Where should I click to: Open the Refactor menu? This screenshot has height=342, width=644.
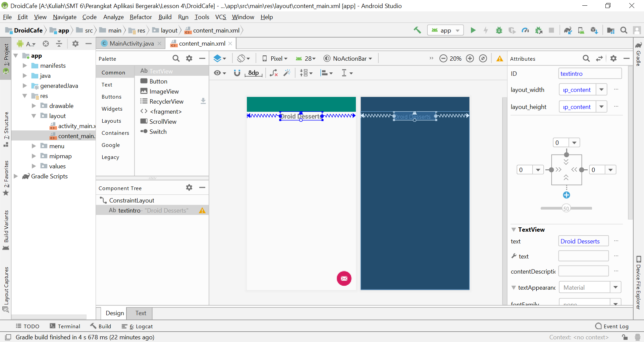tap(141, 17)
